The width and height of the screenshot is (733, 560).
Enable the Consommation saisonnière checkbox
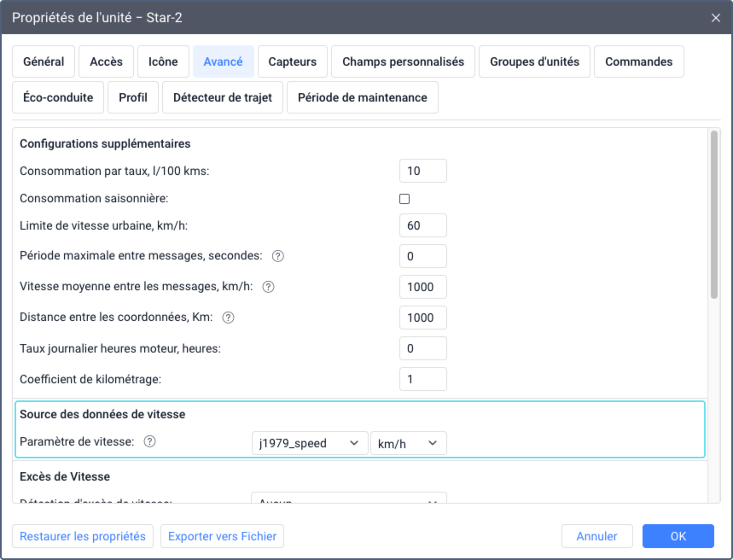click(404, 199)
